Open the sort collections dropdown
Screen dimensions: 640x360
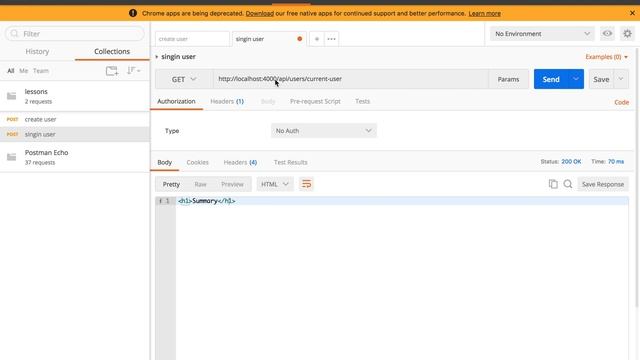(x=133, y=71)
